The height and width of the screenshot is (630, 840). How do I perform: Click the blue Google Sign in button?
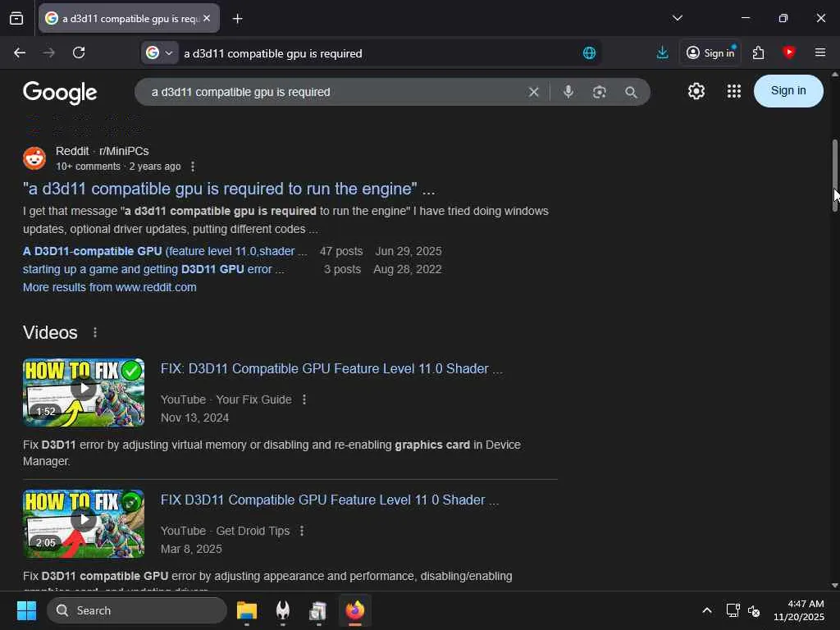point(788,91)
